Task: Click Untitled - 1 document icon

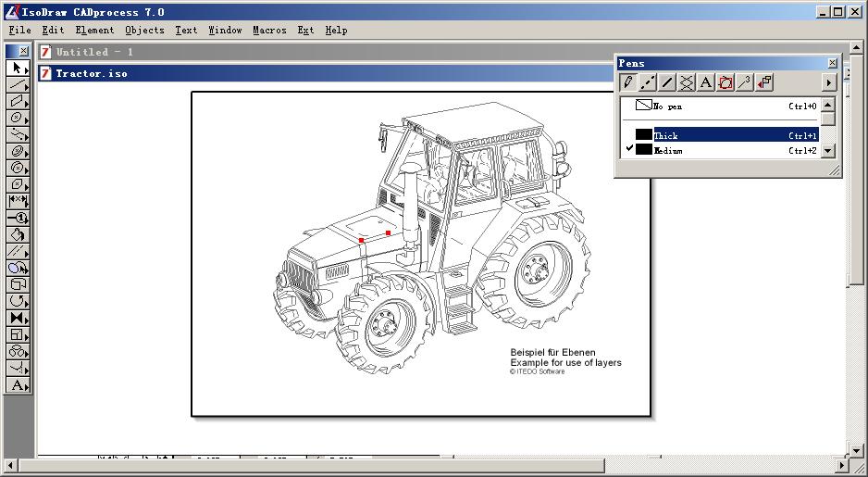Action: [x=46, y=52]
